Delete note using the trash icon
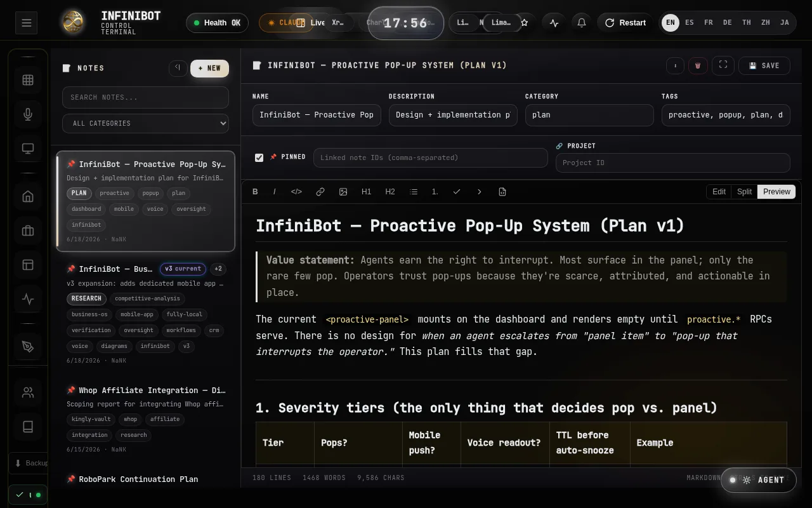The height and width of the screenshot is (508, 812). [698, 65]
